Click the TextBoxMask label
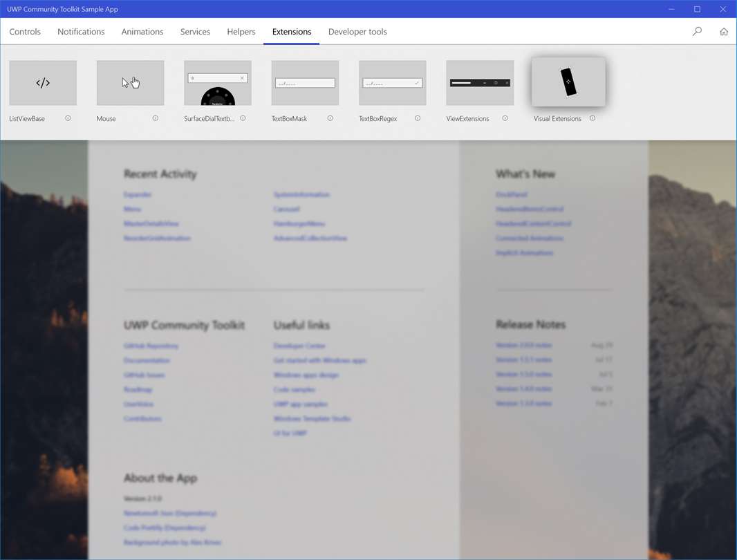The image size is (737, 560). (x=289, y=118)
